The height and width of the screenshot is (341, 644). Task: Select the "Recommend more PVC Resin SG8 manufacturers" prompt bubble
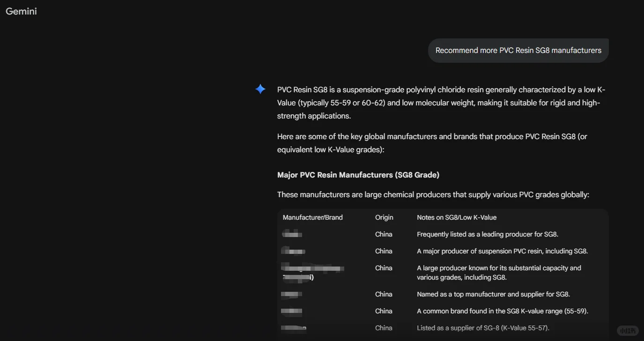518,51
